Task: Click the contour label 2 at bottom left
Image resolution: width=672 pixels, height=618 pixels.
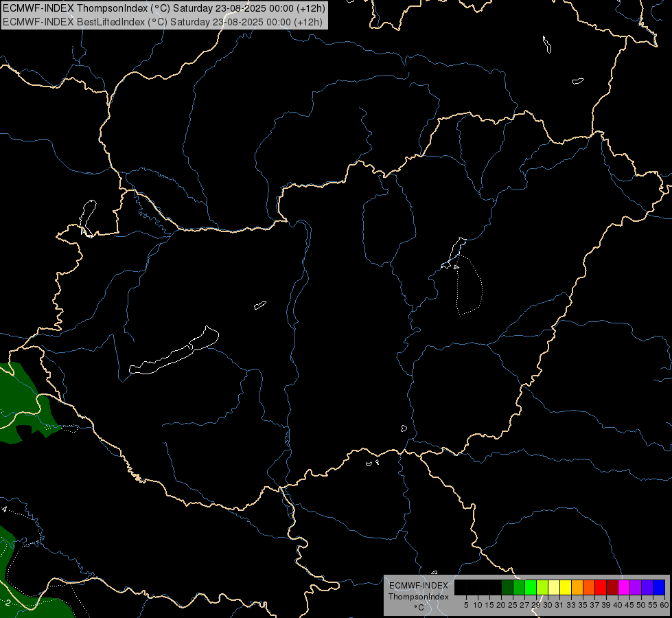Action: click(x=8, y=603)
